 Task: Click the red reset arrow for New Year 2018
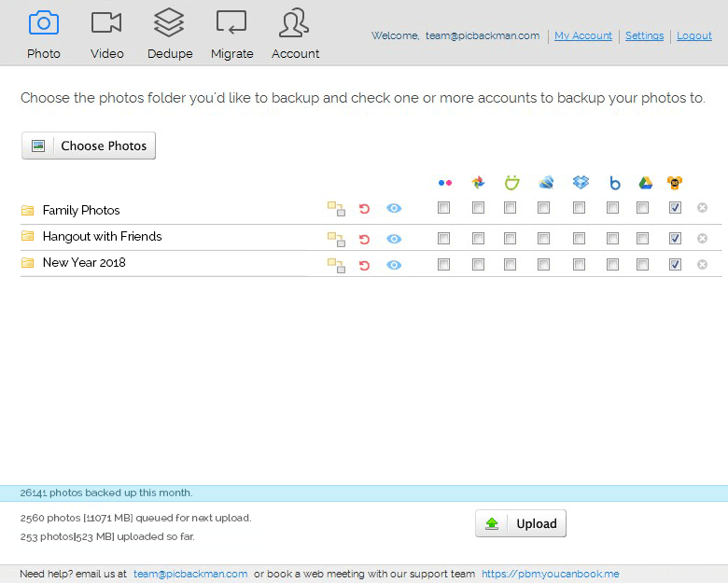pos(364,266)
